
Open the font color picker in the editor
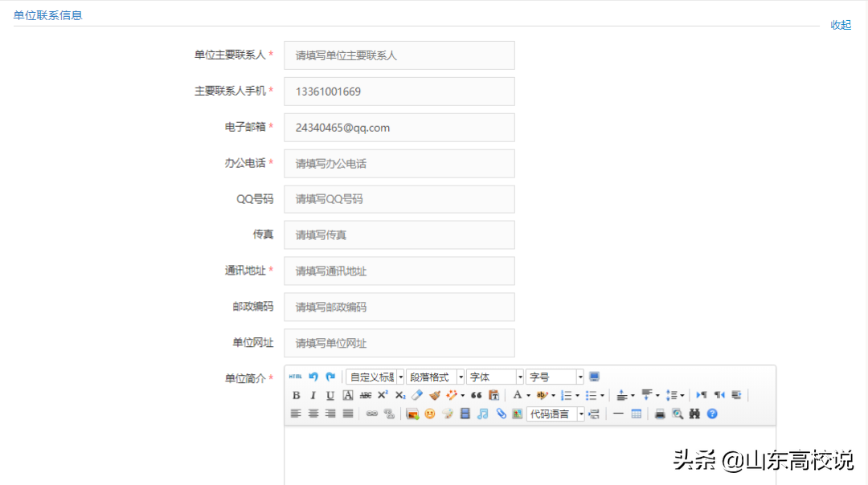coord(518,394)
